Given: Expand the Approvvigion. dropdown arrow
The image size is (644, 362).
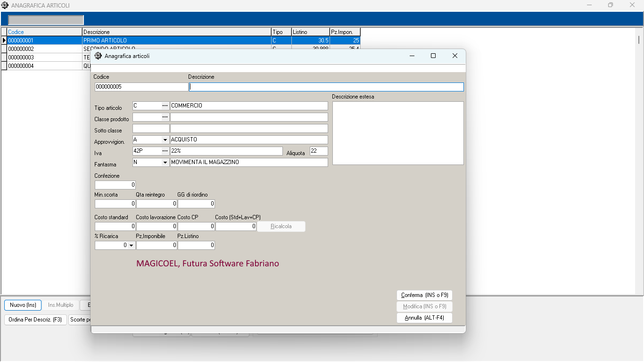Looking at the screenshot, I should coord(165,140).
